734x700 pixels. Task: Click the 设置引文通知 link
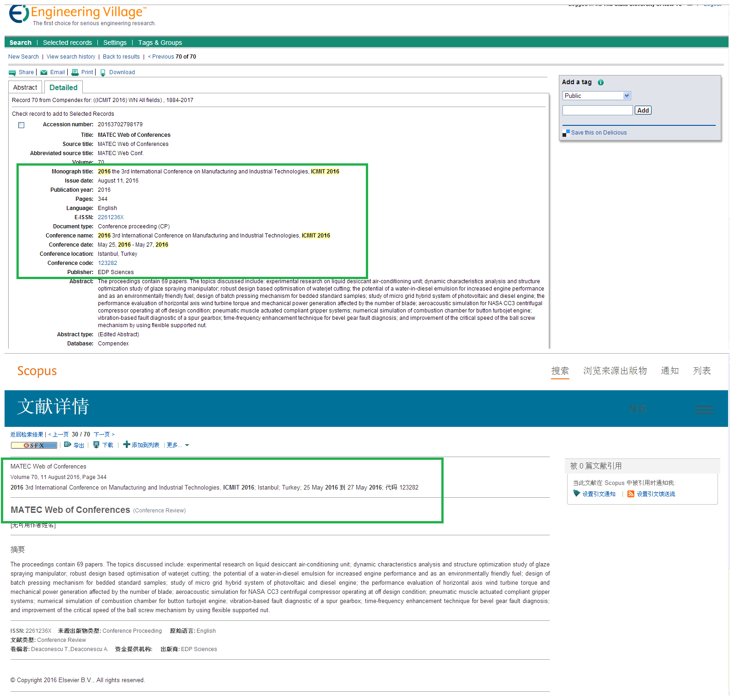[x=599, y=494]
